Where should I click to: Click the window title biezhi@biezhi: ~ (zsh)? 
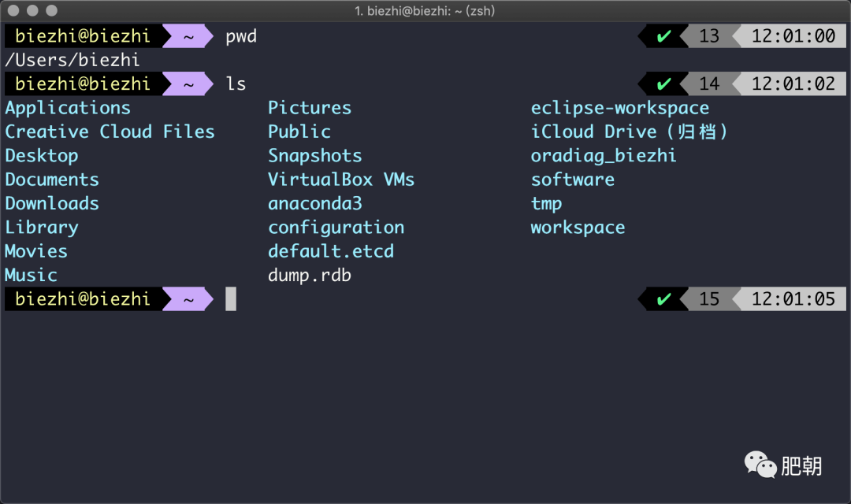(x=425, y=11)
